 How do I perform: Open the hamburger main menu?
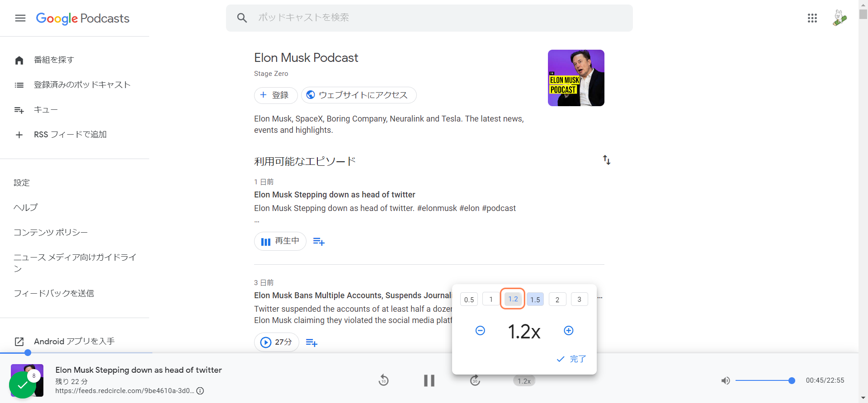[x=20, y=18]
